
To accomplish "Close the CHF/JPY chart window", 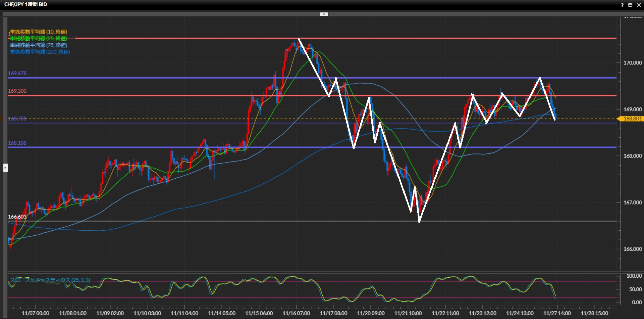I will point(639,5).
